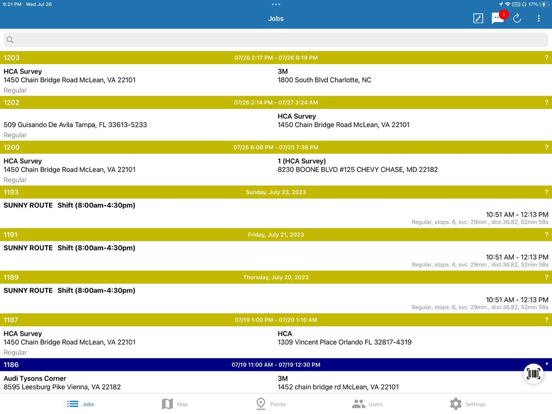
Task: Click 8595 Leesburg Pike Vienna address
Action: [x=62, y=387]
